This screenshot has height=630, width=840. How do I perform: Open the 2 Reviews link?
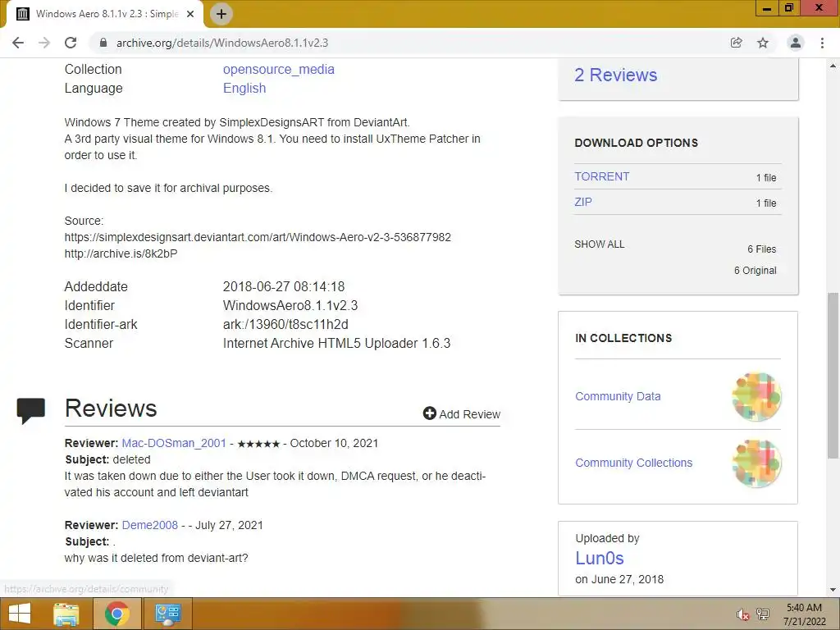click(x=615, y=75)
